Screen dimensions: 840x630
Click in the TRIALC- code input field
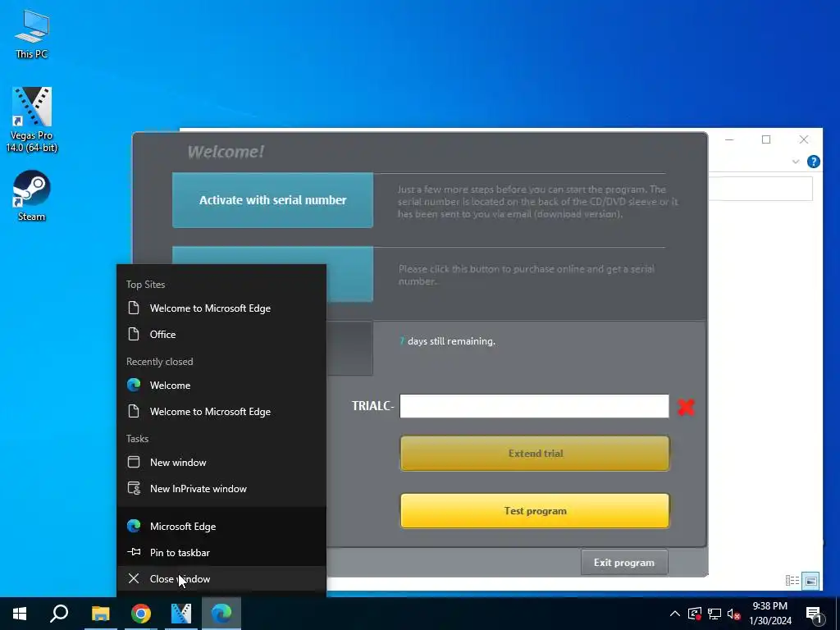[534, 406]
